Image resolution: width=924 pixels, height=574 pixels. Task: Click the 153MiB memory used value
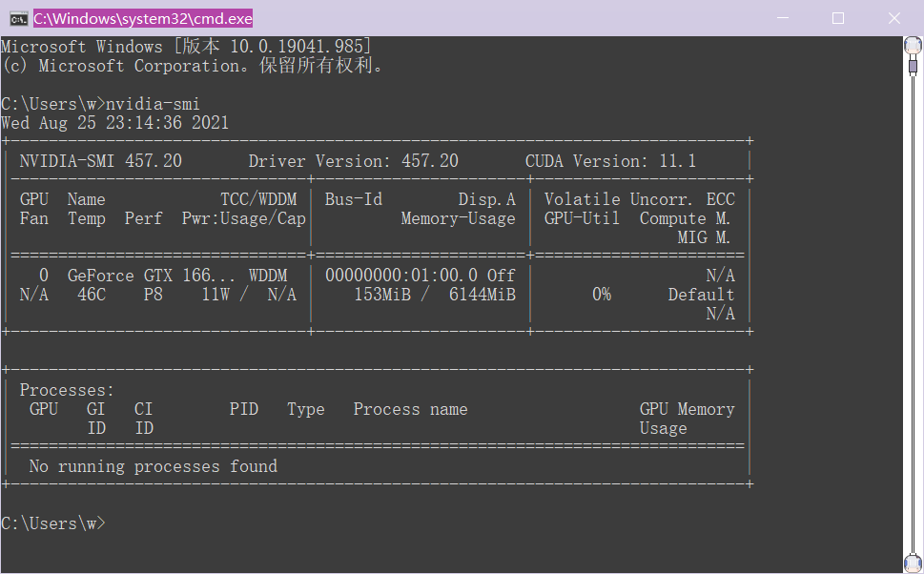(x=382, y=294)
